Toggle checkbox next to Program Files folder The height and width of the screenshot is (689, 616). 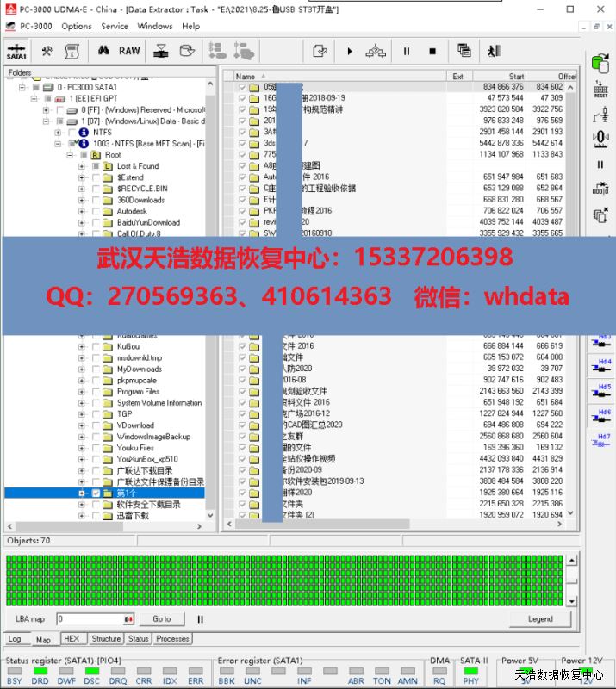[x=95, y=392]
